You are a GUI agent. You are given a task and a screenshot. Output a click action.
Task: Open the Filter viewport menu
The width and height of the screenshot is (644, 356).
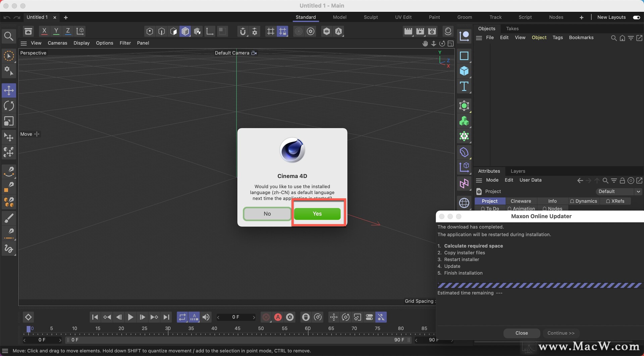point(125,43)
